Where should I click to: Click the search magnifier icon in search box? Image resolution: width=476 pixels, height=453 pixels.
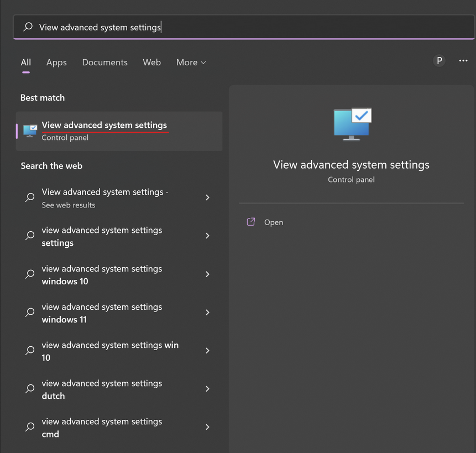[x=28, y=27]
